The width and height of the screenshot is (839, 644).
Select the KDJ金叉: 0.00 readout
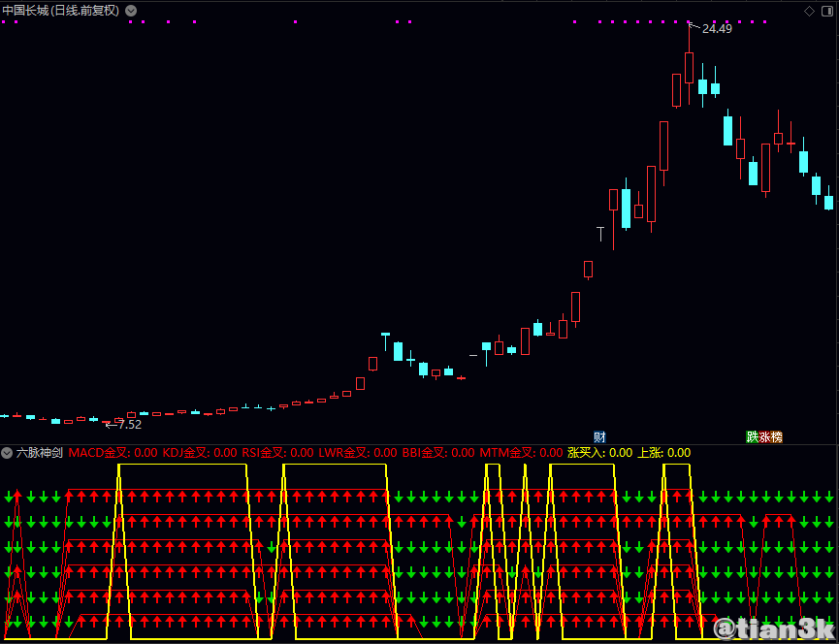200,453
